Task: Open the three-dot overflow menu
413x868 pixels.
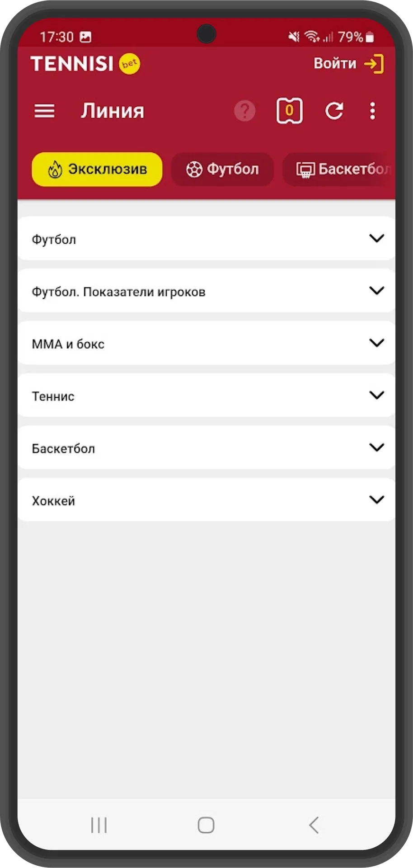Action: tap(372, 111)
